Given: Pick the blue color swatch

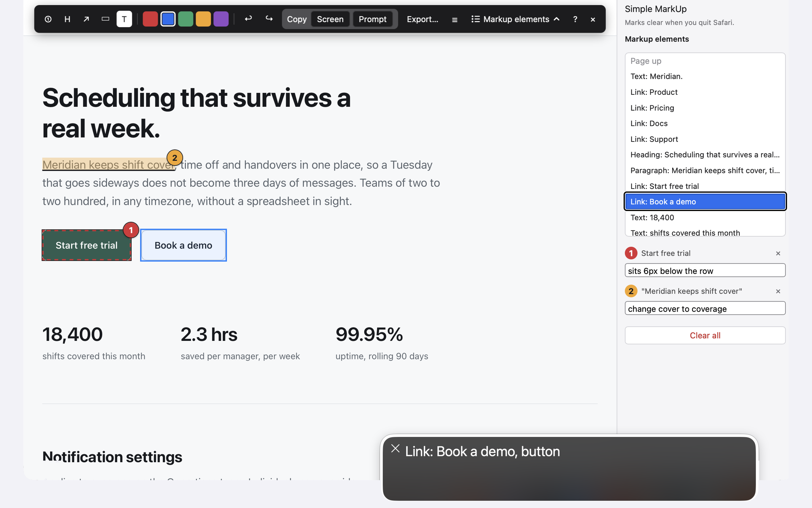Looking at the screenshot, I should tap(168, 19).
